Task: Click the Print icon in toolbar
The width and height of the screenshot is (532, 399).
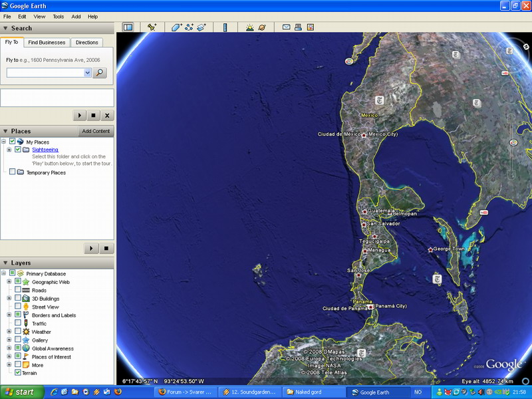Action: click(298, 27)
